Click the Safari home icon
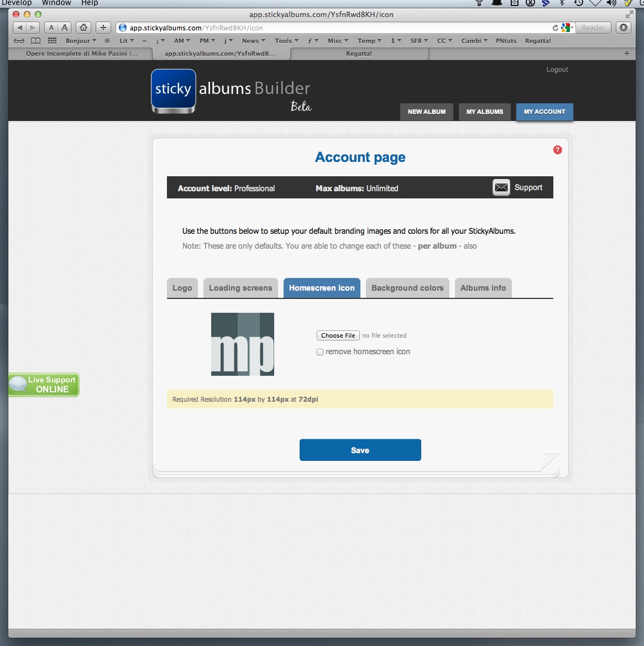Image resolution: width=644 pixels, height=646 pixels. 83,28
